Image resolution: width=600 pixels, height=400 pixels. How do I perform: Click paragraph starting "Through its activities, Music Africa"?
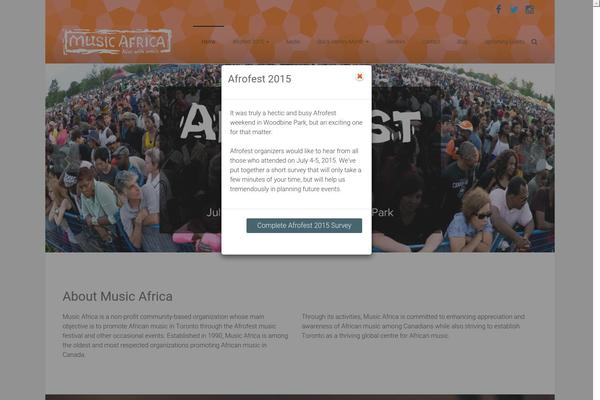click(x=413, y=326)
